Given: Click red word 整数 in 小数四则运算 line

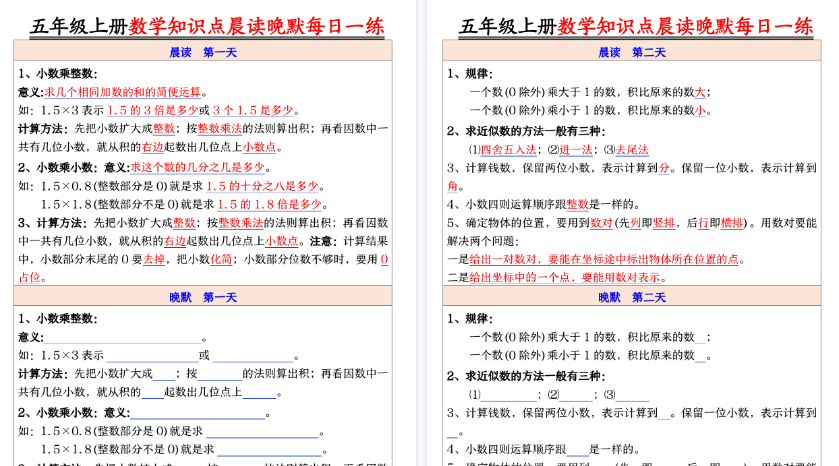Looking at the screenshot, I should [577, 204].
